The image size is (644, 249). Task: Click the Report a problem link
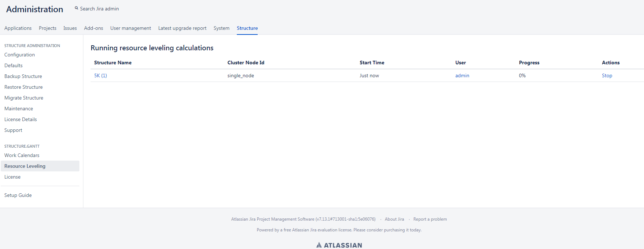[430, 219]
